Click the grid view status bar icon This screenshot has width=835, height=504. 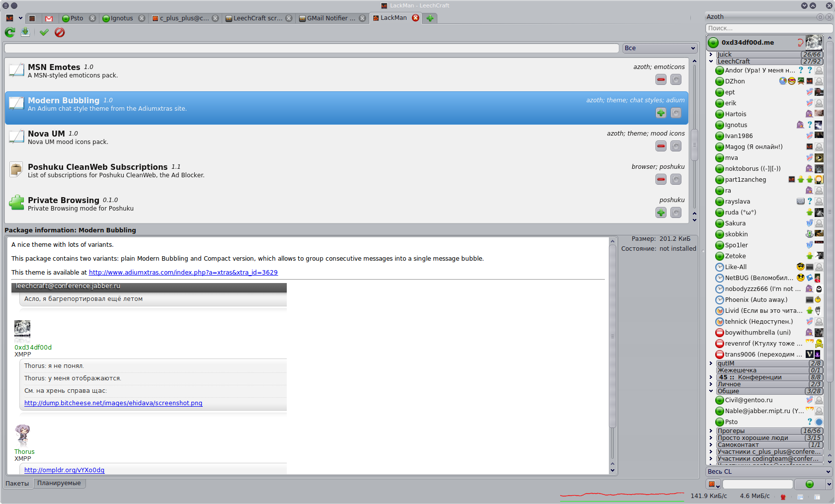[x=800, y=497]
